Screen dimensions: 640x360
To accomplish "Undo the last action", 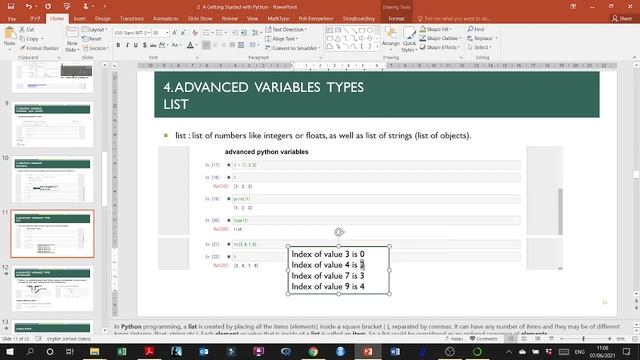I will 28,7.
